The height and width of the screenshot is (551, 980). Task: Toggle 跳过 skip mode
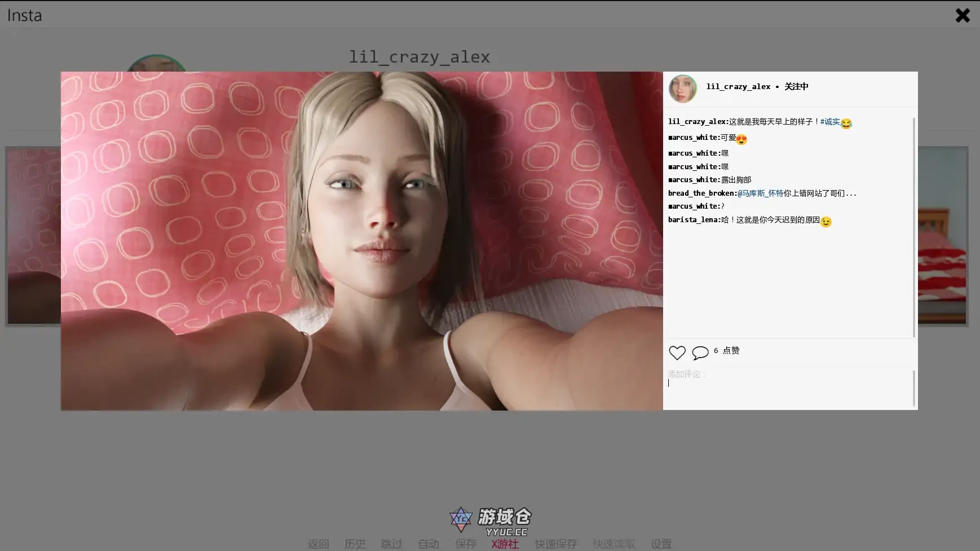[x=391, y=544]
